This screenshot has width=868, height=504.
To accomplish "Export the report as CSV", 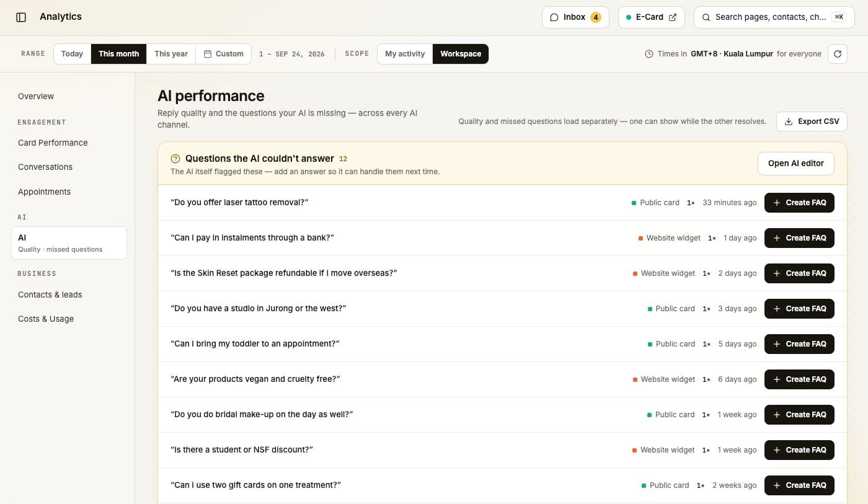I will click(x=812, y=122).
